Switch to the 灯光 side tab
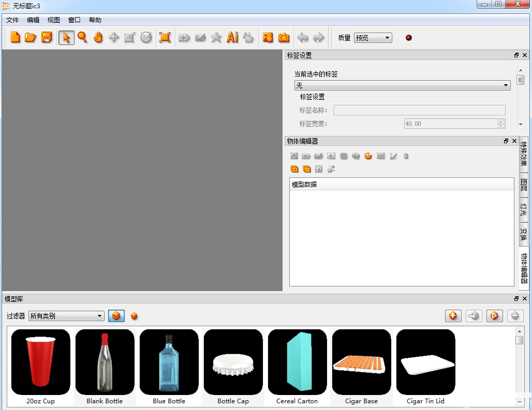Image resolution: width=532 pixels, height=410 pixels. pos(524,209)
